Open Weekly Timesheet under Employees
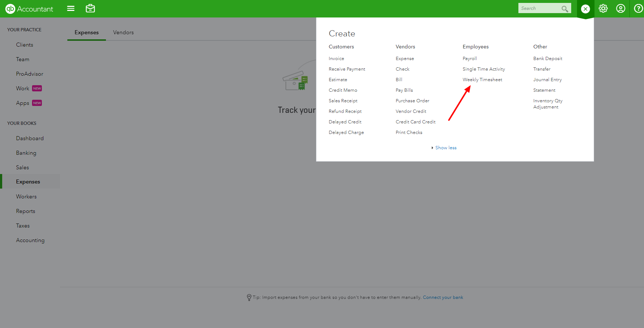644x328 pixels. 482,79
